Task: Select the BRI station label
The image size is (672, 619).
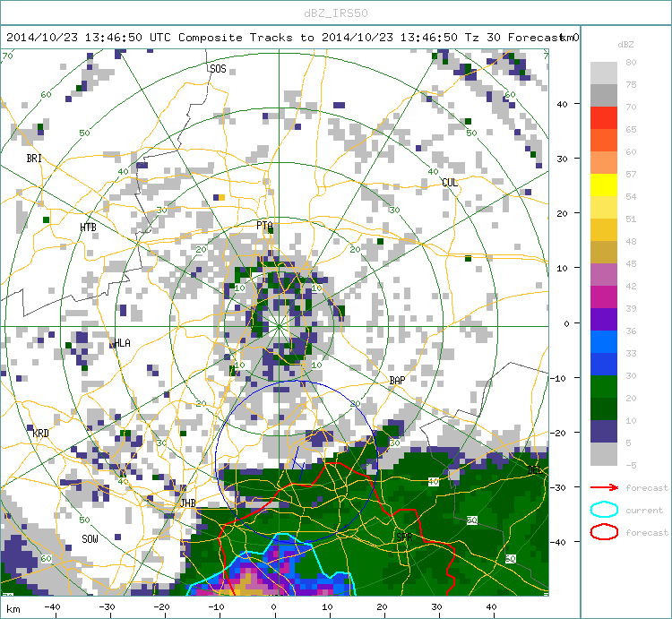Action: (x=34, y=159)
